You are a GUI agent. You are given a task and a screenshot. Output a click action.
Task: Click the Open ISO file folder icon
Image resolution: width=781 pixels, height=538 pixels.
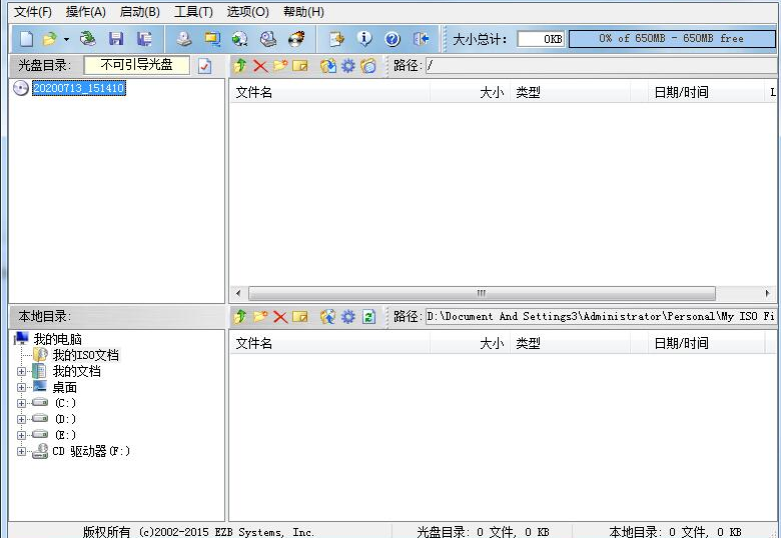[50, 39]
